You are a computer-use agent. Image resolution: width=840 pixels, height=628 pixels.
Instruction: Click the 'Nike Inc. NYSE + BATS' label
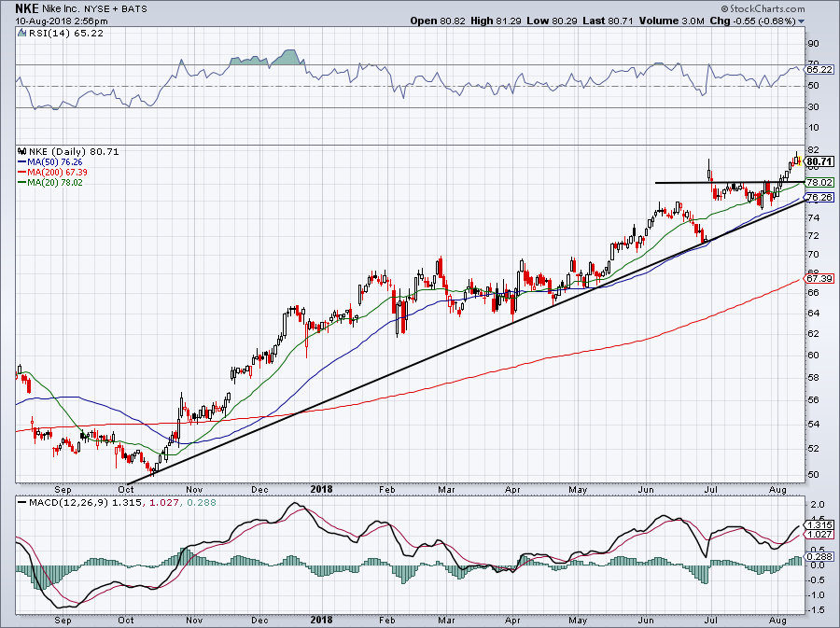[x=94, y=9]
